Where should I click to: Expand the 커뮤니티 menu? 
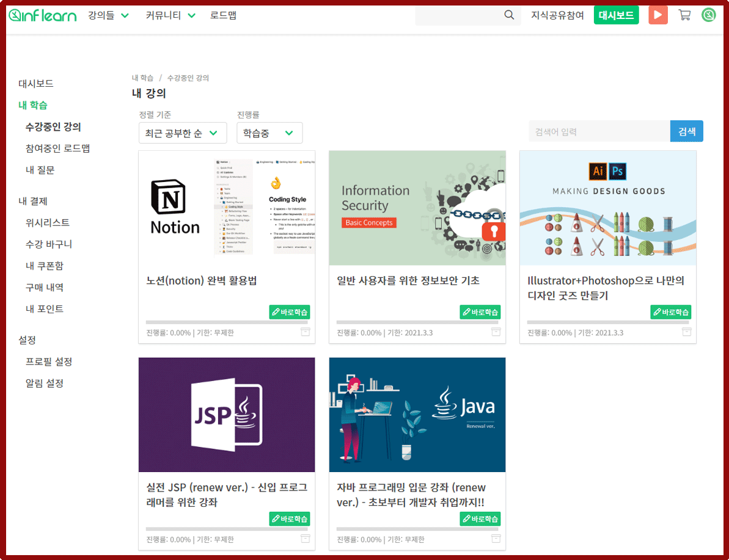click(170, 15)
